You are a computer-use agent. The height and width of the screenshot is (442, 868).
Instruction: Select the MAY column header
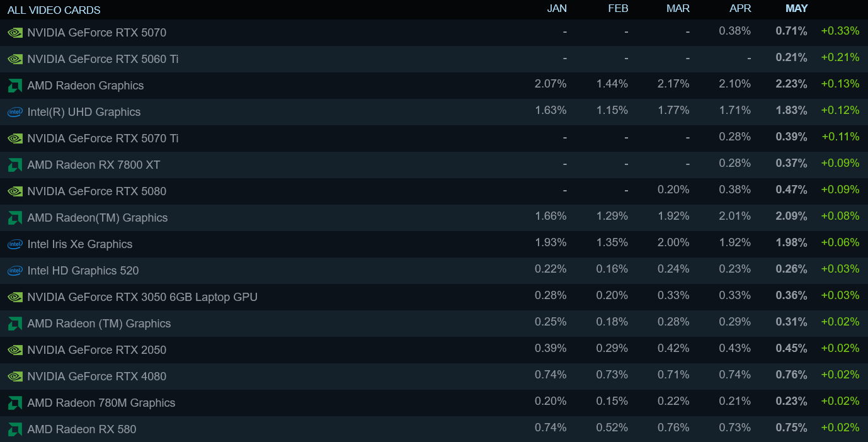796,8
